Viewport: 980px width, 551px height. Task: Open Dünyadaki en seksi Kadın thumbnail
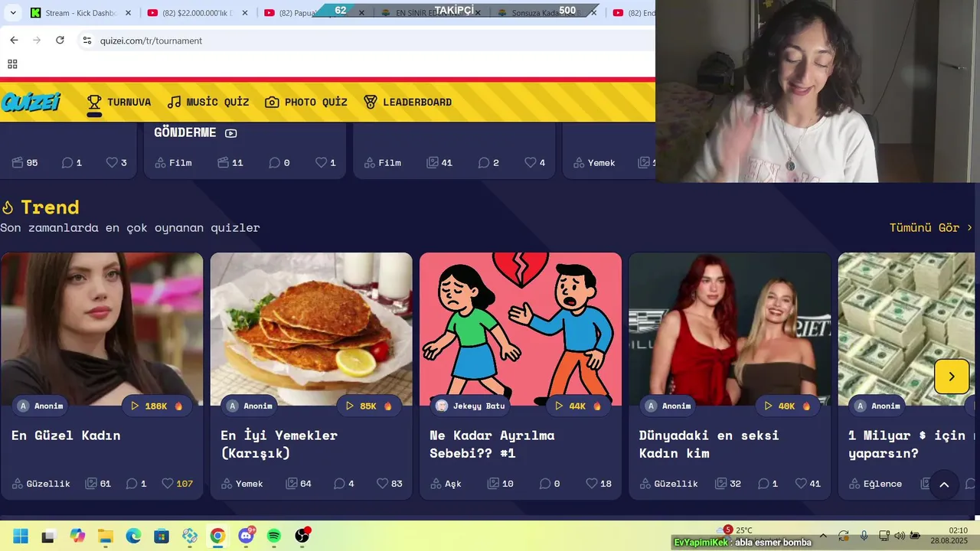tap(730, 329)
